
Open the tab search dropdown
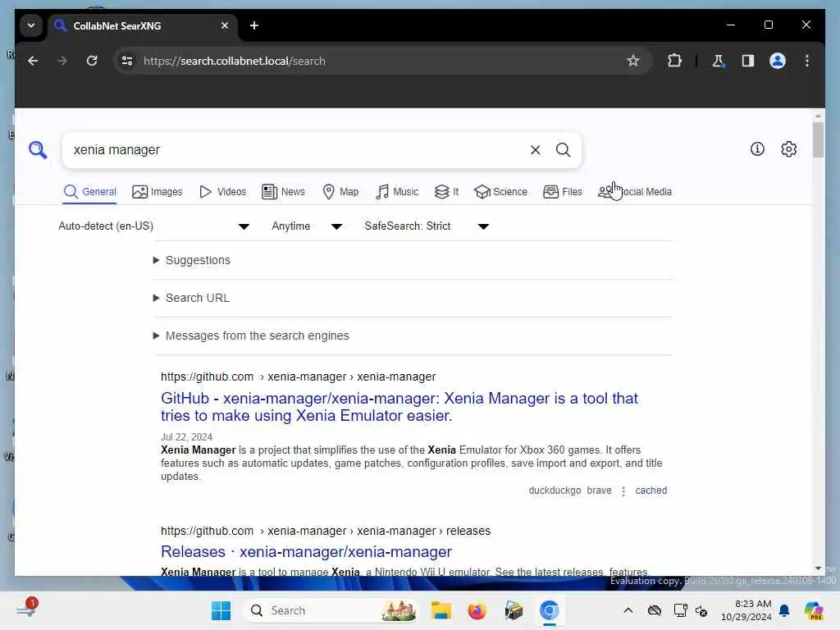click(x=31, y=25)
